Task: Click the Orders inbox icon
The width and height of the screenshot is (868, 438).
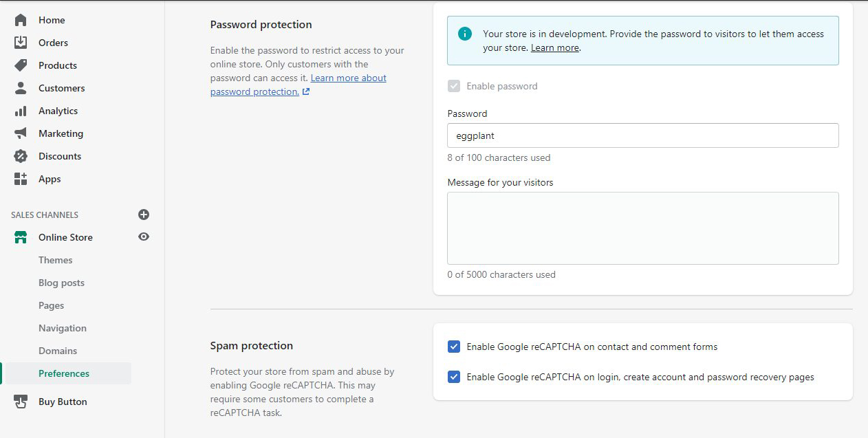Action: click(x=21, y=43)
